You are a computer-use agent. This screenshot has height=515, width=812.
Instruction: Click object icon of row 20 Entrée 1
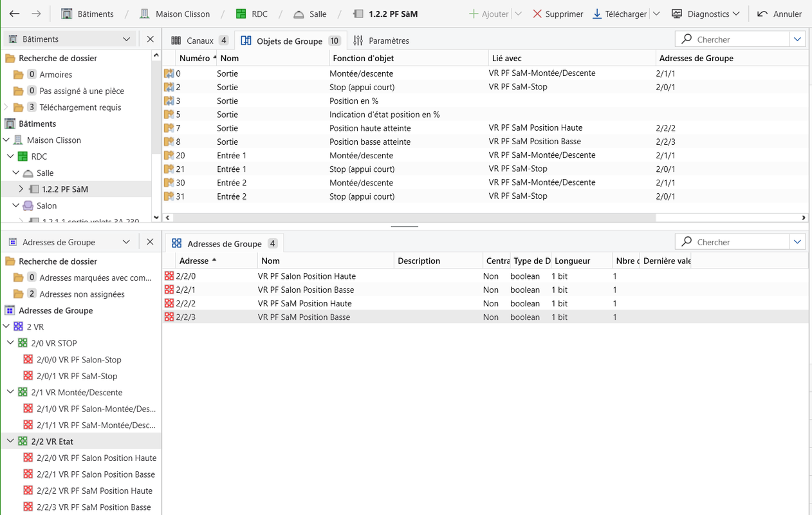coord(169,155)
